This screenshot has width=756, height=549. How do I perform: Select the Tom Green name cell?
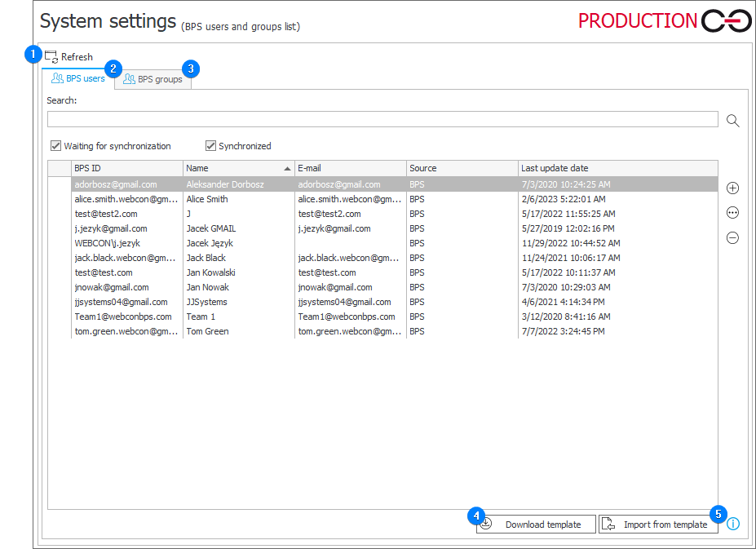coord(207,331)
